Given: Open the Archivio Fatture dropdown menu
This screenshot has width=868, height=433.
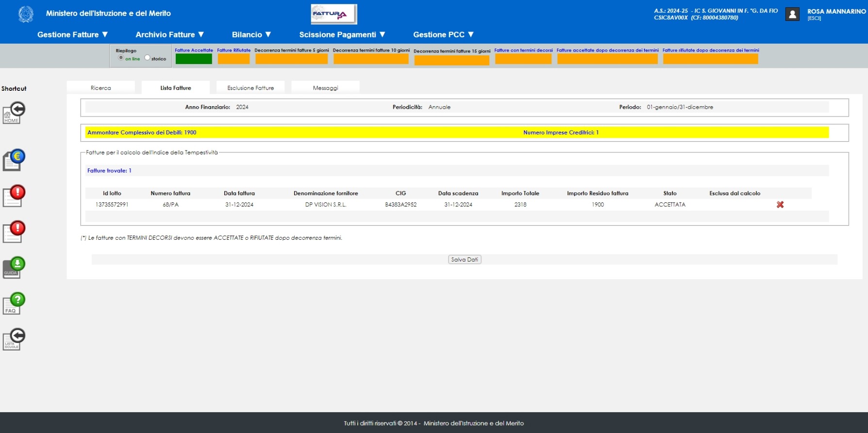Looking at the screenshot, I should [169, 34].
